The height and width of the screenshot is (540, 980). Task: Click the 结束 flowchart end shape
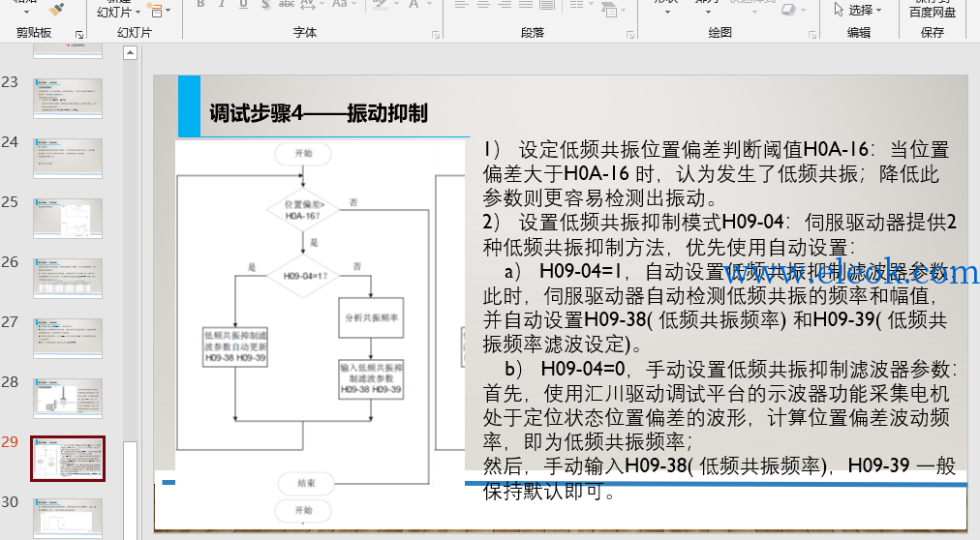click(x=306, y=483)
